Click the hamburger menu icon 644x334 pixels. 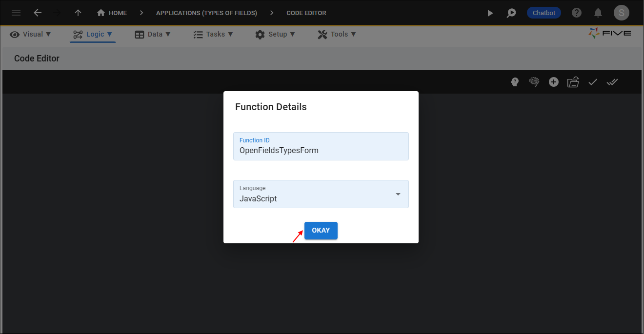point(16,13)
